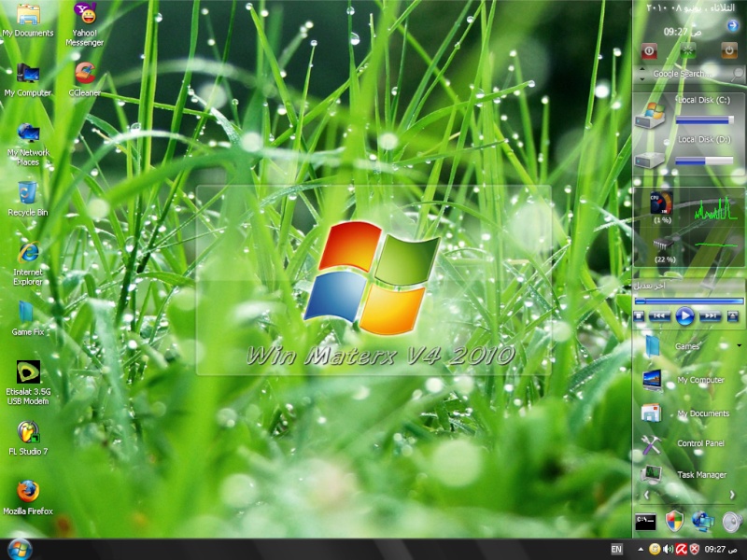Click the Local Disk (C:) usage bar
The width and height of the screenshot is (747, 560).
tap(704, 120)
